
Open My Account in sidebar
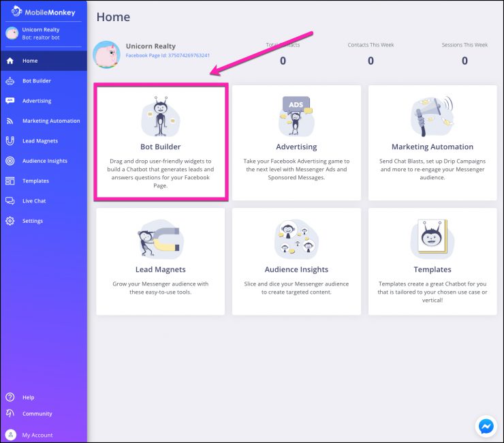coord(37,436)
